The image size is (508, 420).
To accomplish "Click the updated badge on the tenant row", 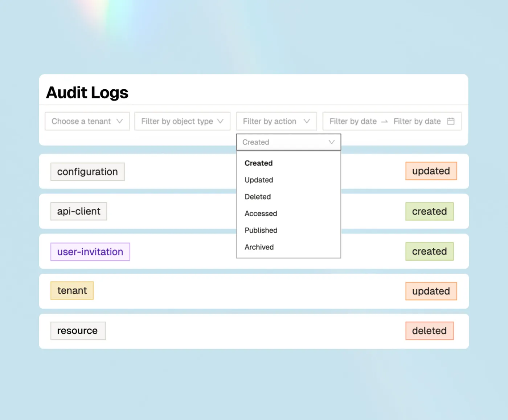I will point(431,291).
